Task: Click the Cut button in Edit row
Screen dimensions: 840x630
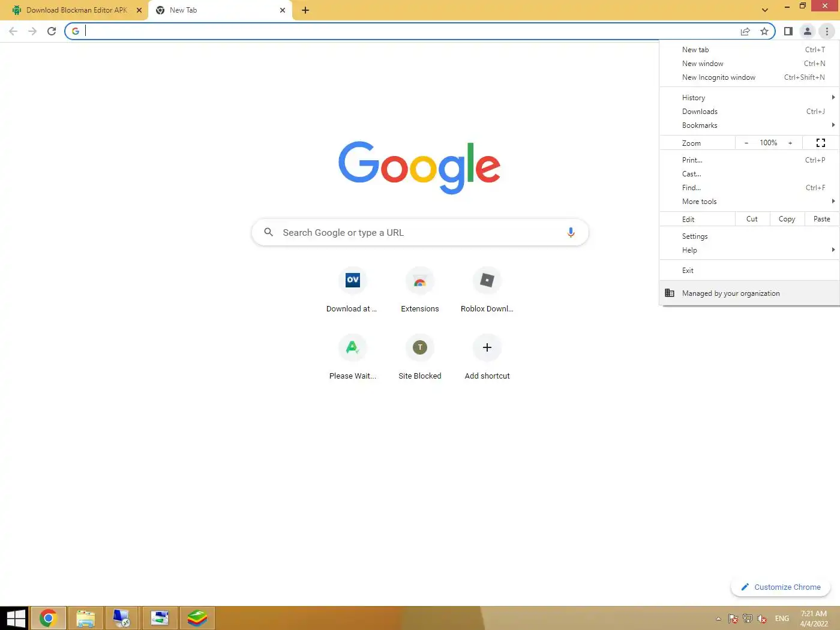Action: tap(752, 219)
